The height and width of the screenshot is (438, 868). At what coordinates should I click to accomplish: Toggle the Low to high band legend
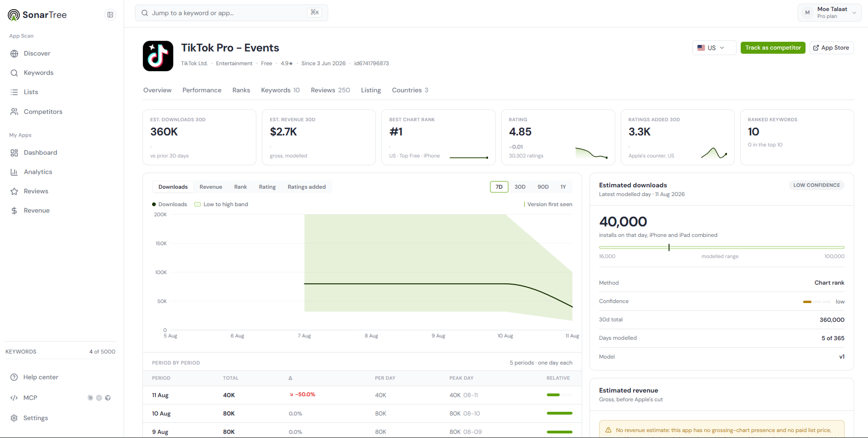[221, 204]
